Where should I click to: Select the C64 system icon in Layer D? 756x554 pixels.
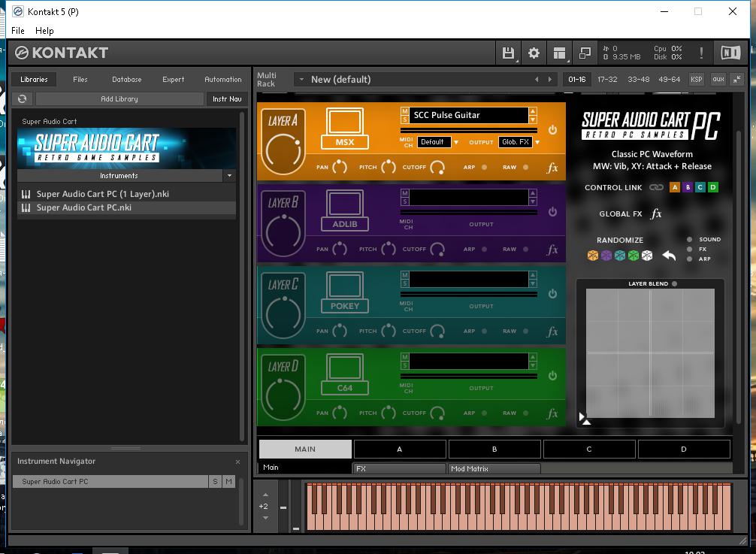click(345, 374)
